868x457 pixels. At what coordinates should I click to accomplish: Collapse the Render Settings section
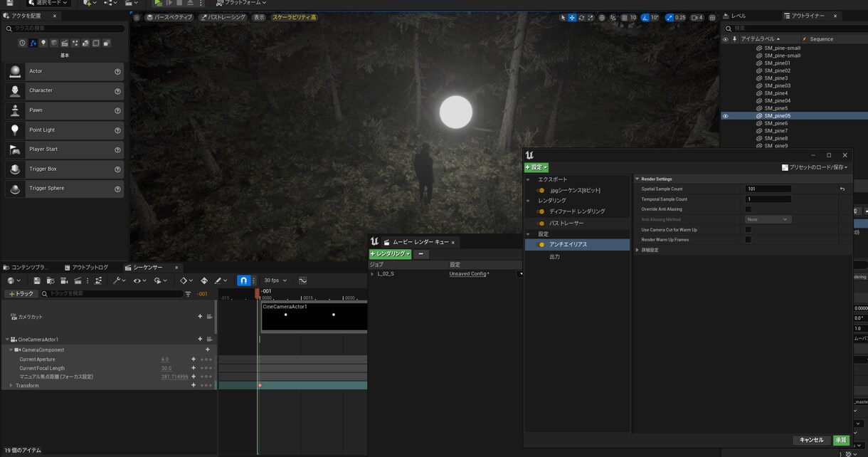tap(637, 179)
